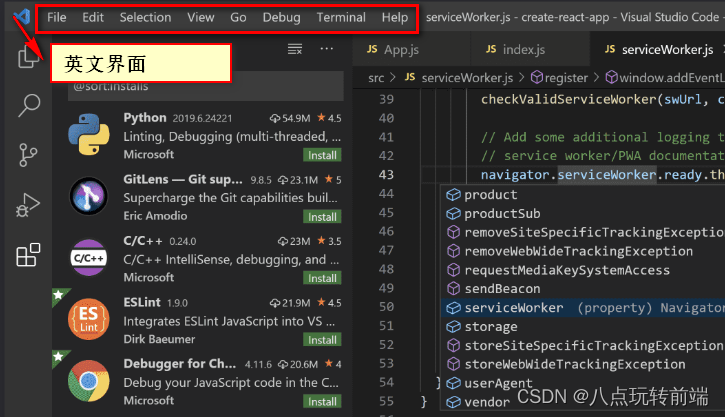Click window.addEventListener breadcrumb item
The image size is (725, 417).
tap(665, 78)
